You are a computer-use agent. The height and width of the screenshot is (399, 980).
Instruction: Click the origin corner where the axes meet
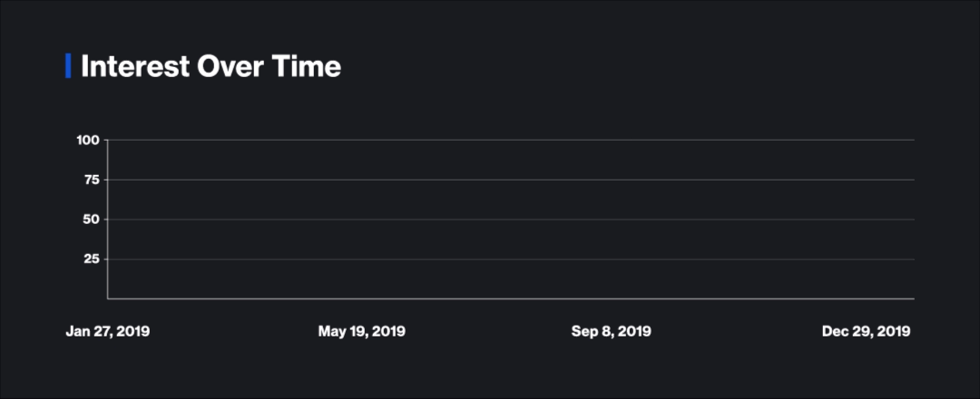coord(107,298)
